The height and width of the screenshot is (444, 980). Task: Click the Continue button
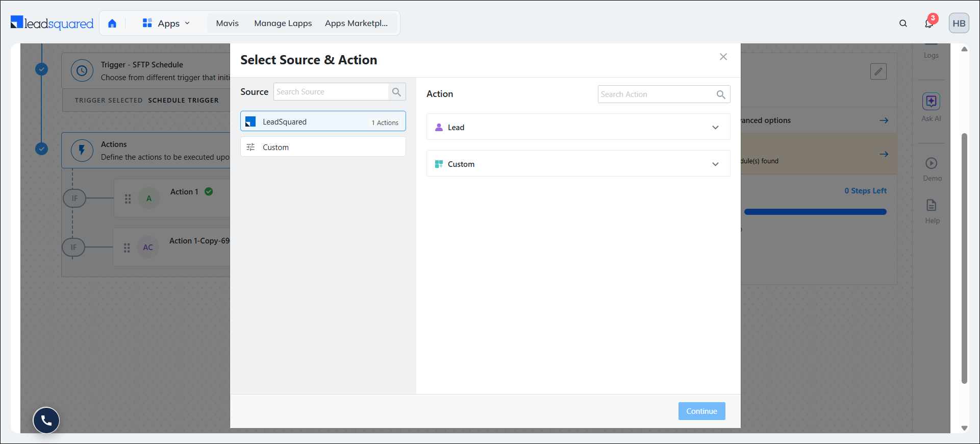(701, 411)
